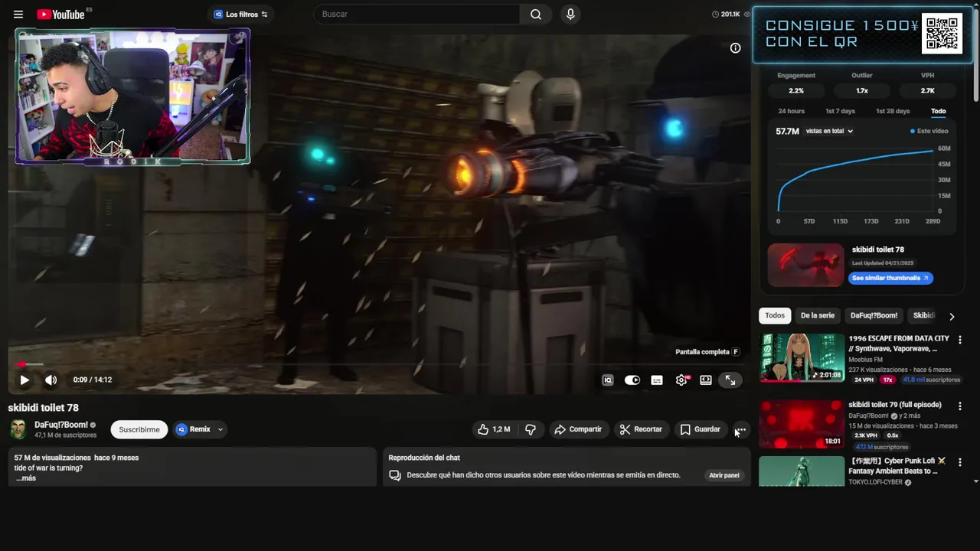
Task: Seek on the red video progress bar
Action: pos(379,364)
